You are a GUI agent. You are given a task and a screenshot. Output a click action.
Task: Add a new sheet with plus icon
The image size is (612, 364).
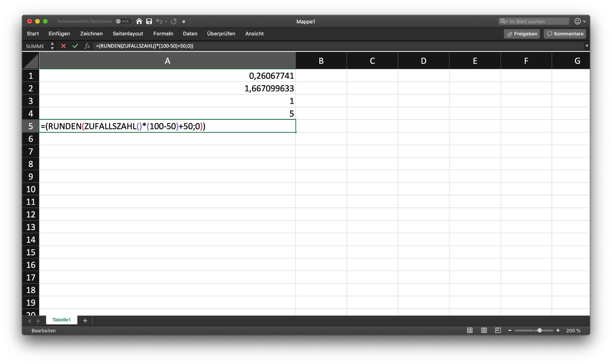pyautogui.click(x=85, y=321)
